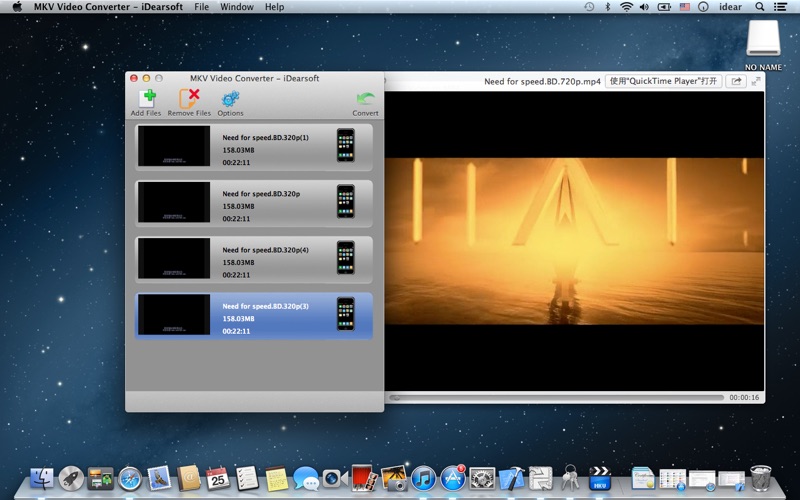Click the Bluetooth menu bar icon
The image size is (800, 500).
coord(607,7)
